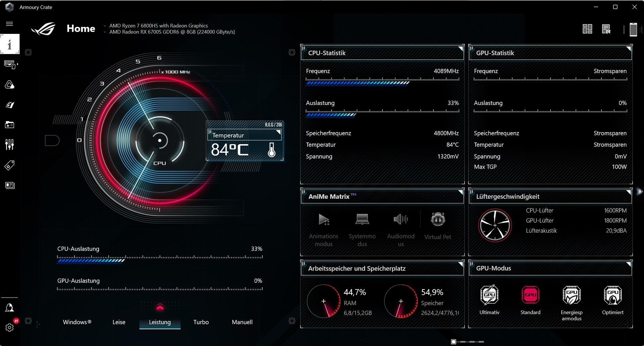Click the Speicherfrequenz 4800MHz value
This screenshot has height=346, width=644.
pos(446,133)
